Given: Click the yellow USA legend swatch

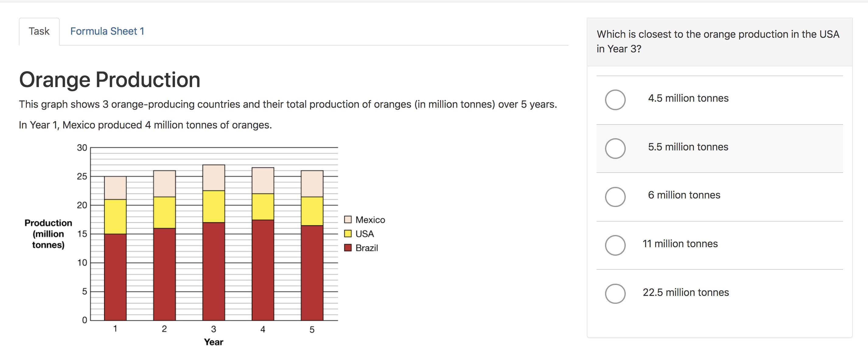Looking at the screenshot, I should (348, 233).
